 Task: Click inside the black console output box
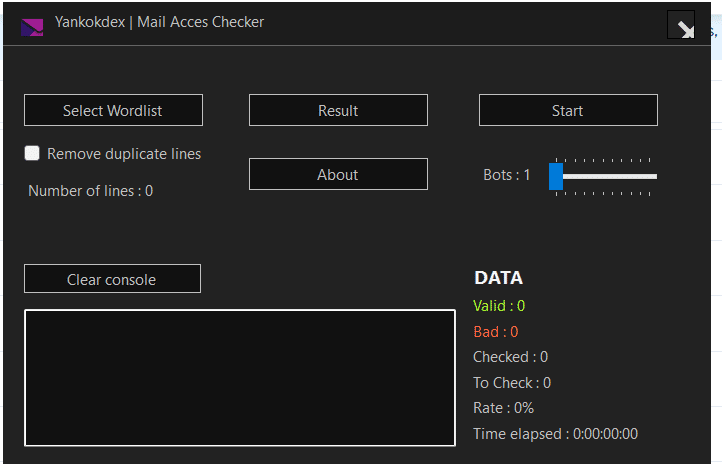coord(240,378)
